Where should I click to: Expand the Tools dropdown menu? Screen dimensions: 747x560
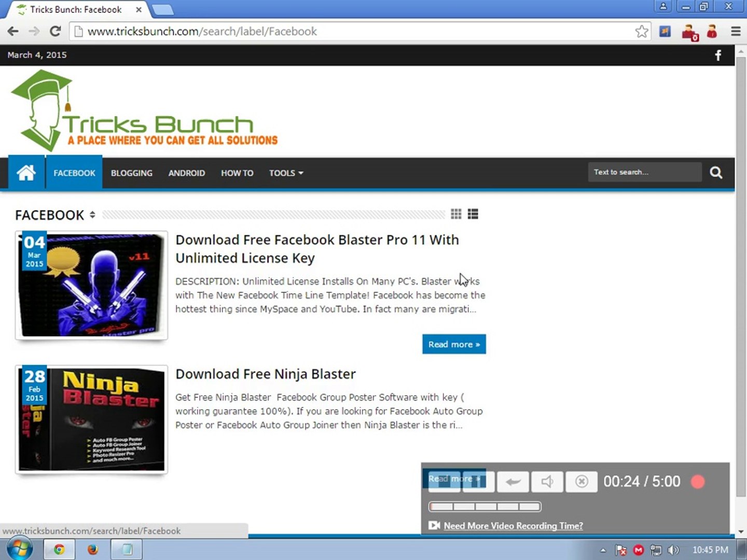286,173
